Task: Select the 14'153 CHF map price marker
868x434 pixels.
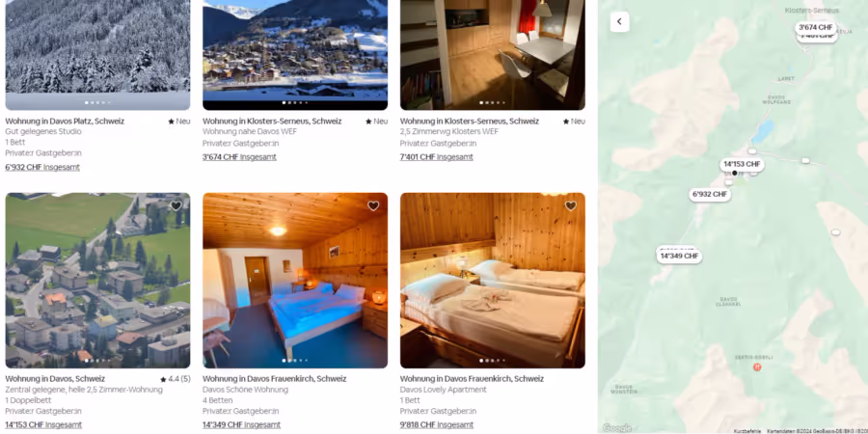Action: 742,164
